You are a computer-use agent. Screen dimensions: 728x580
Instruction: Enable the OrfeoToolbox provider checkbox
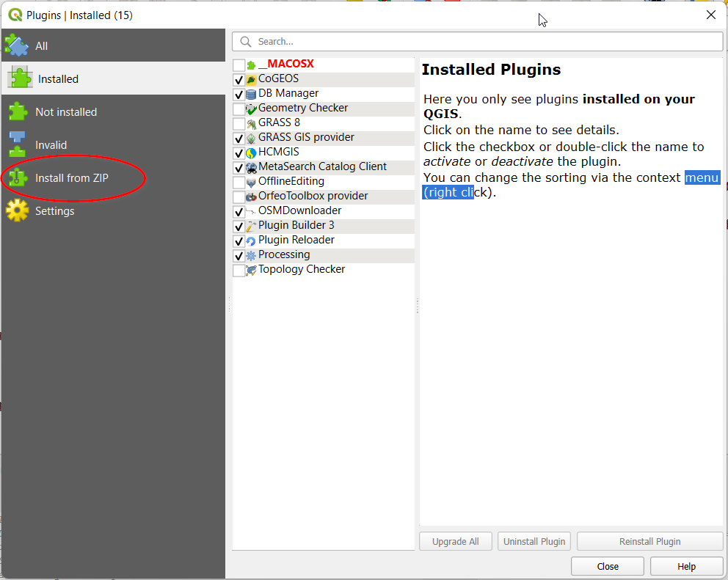click(x=239, y=197)
